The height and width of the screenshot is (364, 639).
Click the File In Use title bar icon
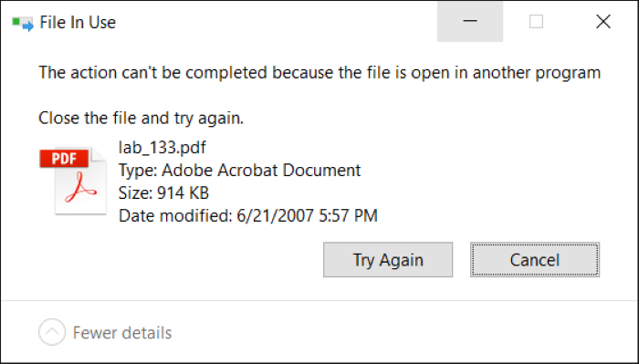(23, 23)
